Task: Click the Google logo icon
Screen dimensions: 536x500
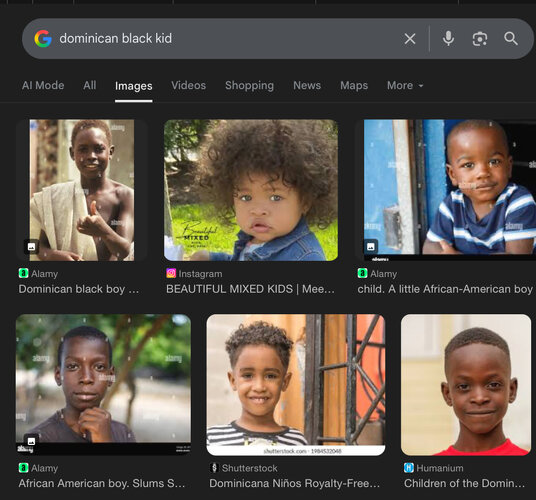Action: point(43,38)
